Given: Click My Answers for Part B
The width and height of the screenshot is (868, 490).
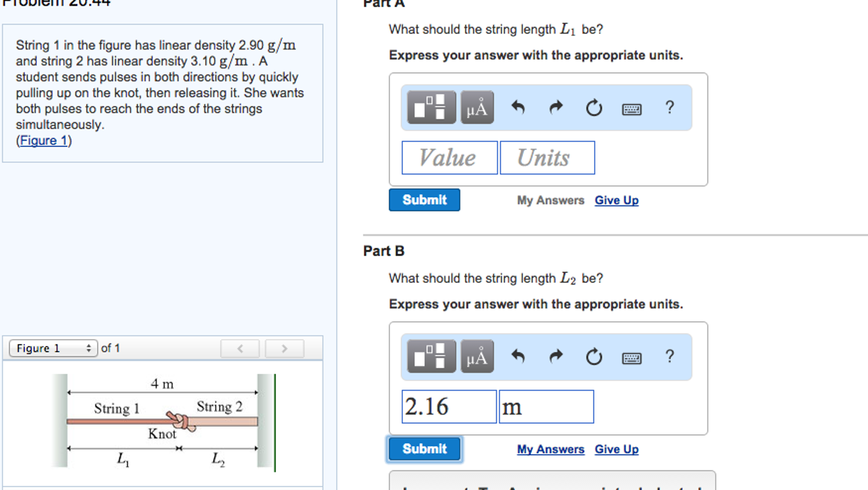Looking at the screenshot, I should [550, 449].
